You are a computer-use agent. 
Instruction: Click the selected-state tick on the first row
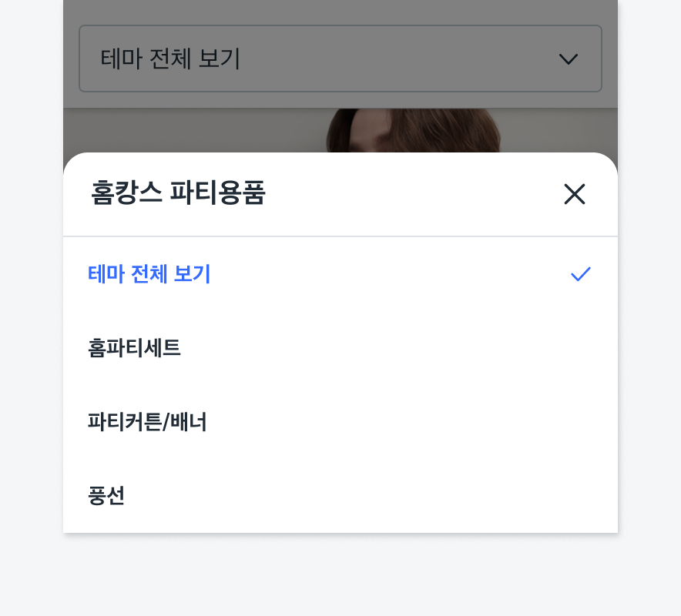580,274
